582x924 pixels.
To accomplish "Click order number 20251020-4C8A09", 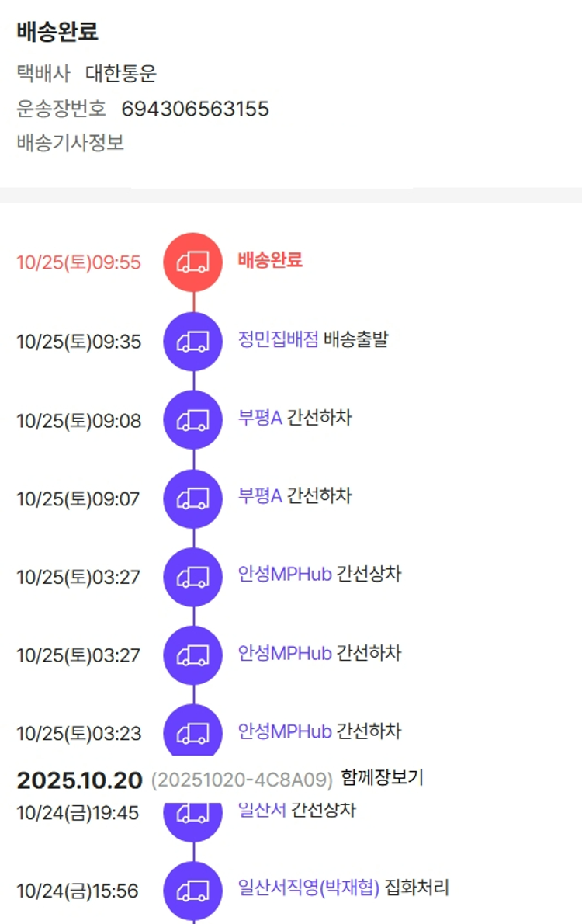I will (241, 779).
